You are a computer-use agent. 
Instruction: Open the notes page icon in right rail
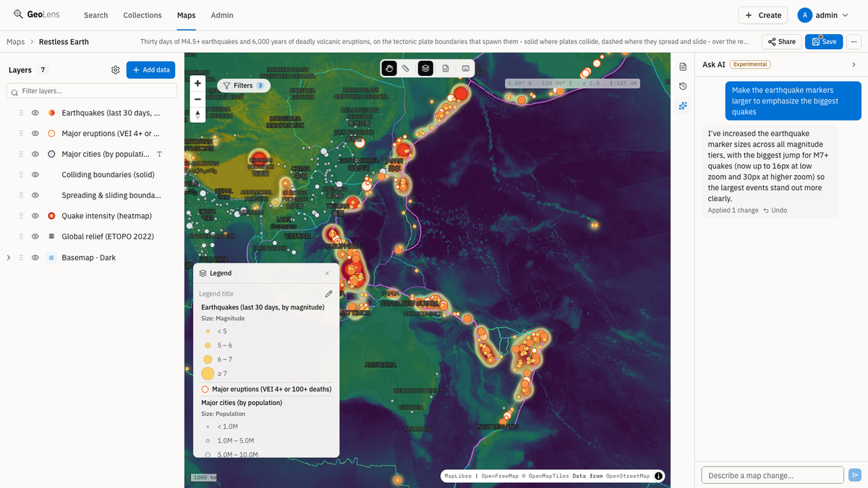tap(683, 67)
